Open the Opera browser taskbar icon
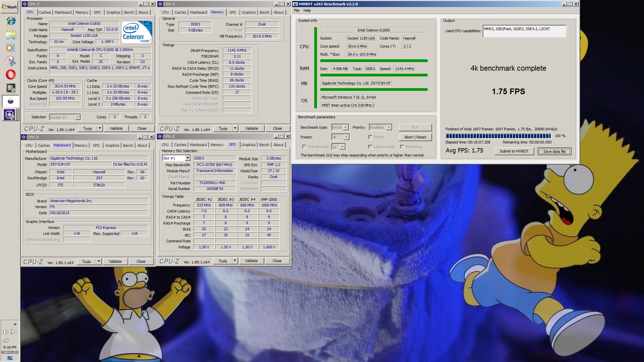Image resolution: width=644 pixels, height=362 pixels. click(10, 74)
